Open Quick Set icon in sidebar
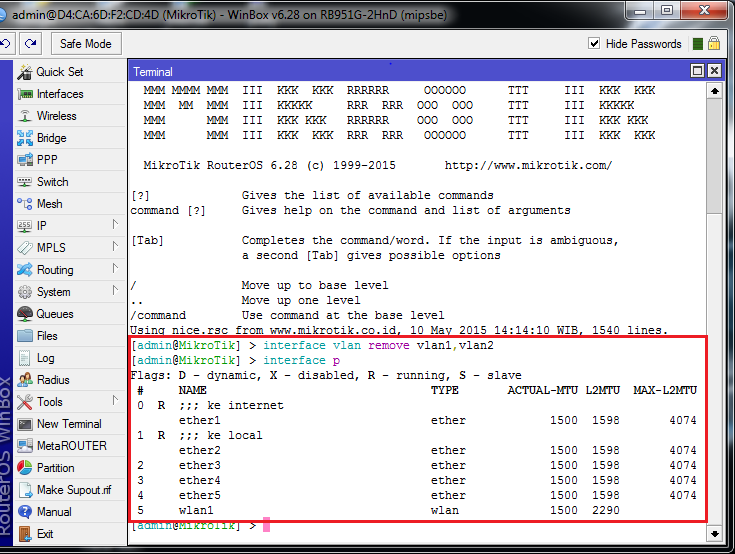 24,72
